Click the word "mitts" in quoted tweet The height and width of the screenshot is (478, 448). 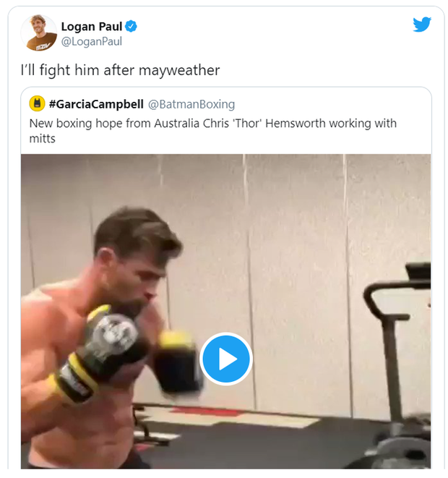point(43,138)
